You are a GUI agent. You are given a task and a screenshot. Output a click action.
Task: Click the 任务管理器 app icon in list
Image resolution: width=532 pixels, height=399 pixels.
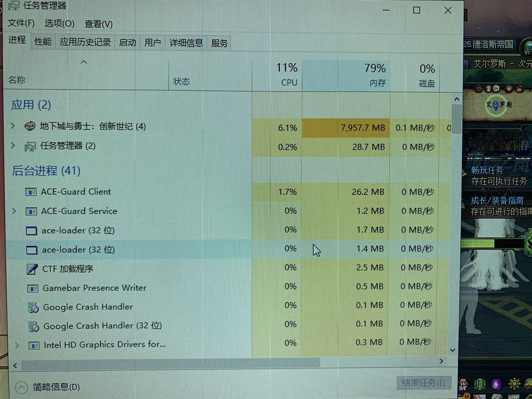30,146
